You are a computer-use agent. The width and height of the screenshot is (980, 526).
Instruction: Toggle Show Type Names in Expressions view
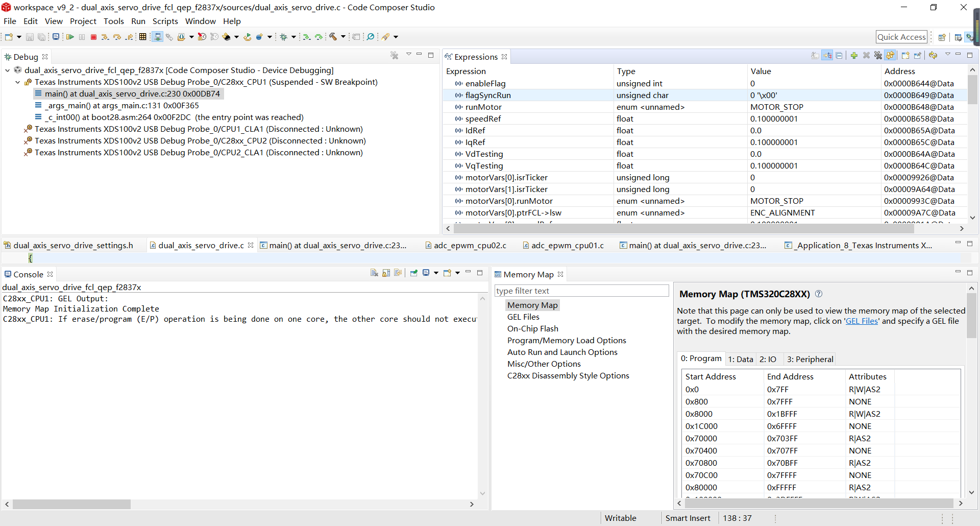[x=815, y=55]
